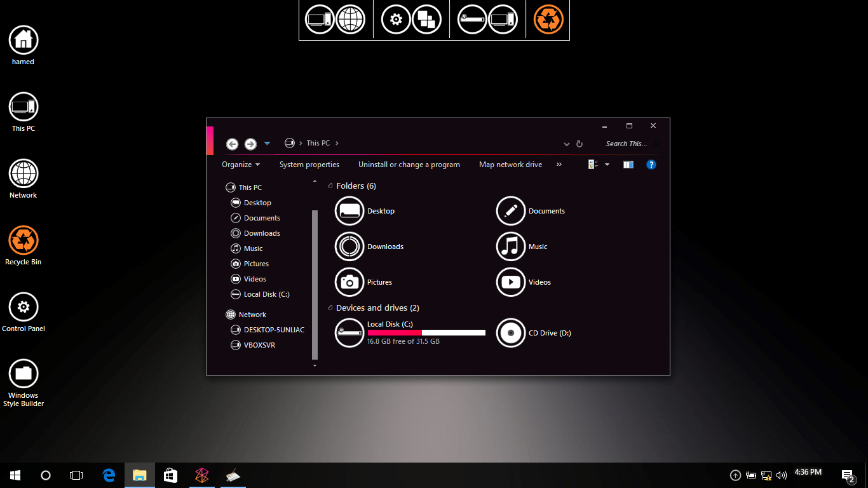Click System properties in the toolbar

pos(309,164)
